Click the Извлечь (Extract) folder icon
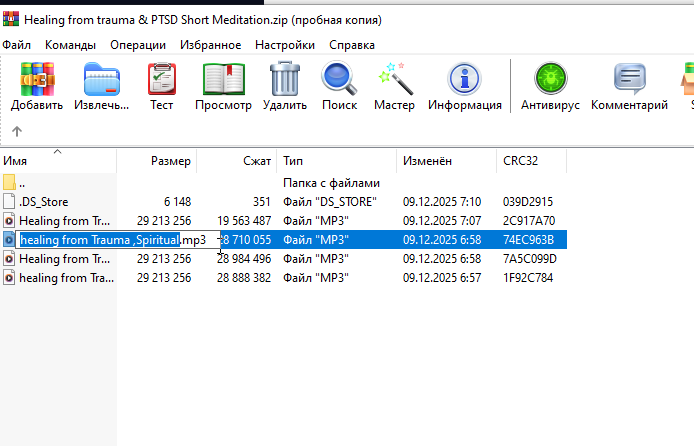The image size is (694, 446). click(102, 79)
